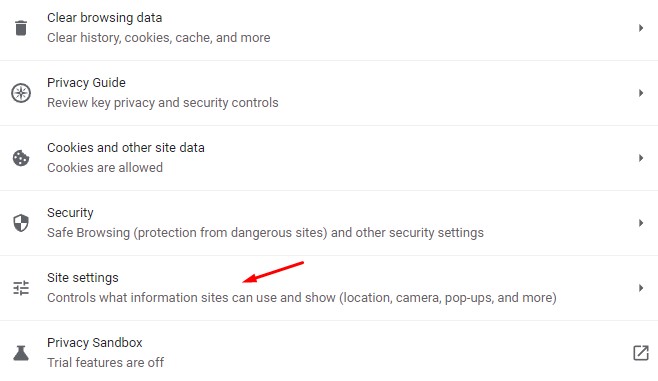Click the Site settings sliders icon

(x=21, y=288)
